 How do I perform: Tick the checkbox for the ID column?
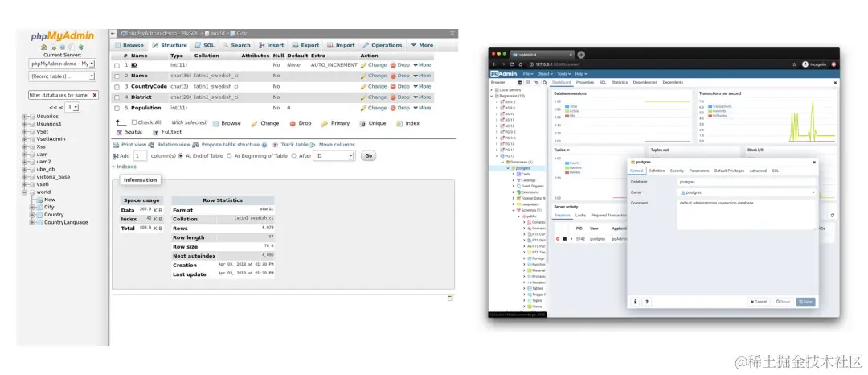pyautogui.click(x=117, y=65)
